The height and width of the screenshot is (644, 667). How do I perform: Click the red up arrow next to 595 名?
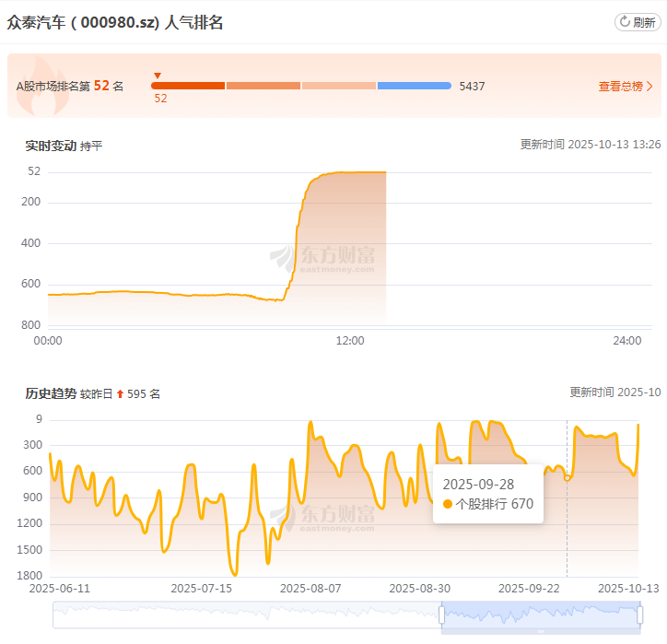(120, 394)
